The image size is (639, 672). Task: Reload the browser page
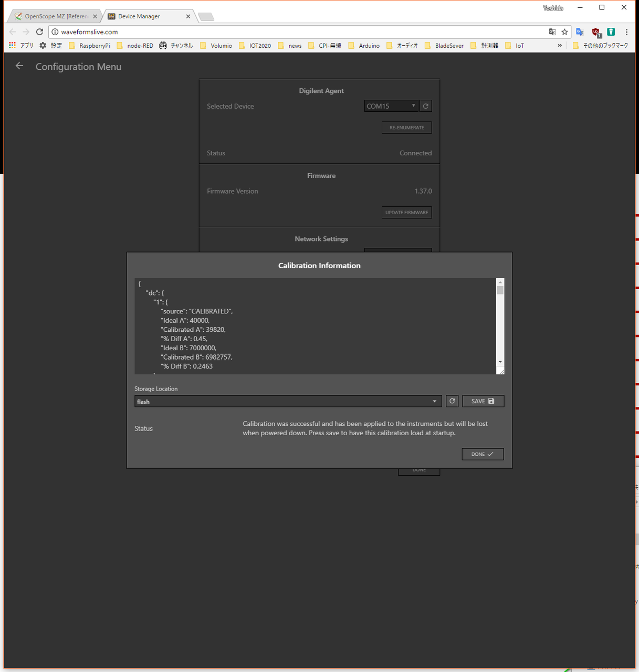click(x=39, y=32)
